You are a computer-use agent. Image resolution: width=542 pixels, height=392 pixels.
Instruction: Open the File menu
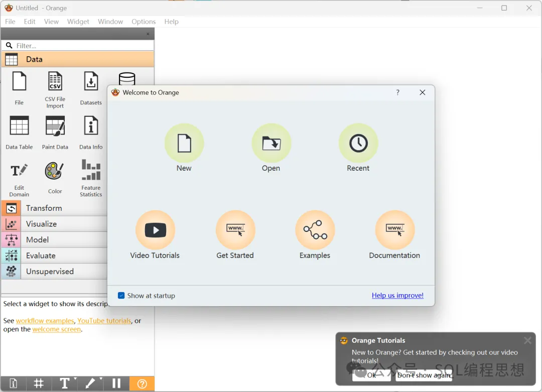[10, 22]
